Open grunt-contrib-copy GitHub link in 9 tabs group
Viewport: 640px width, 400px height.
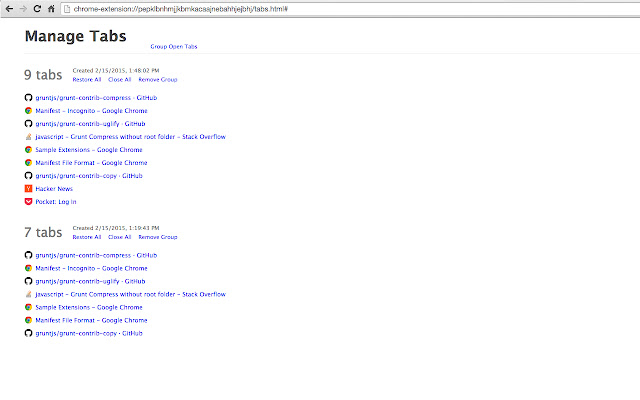click(89, 176)
